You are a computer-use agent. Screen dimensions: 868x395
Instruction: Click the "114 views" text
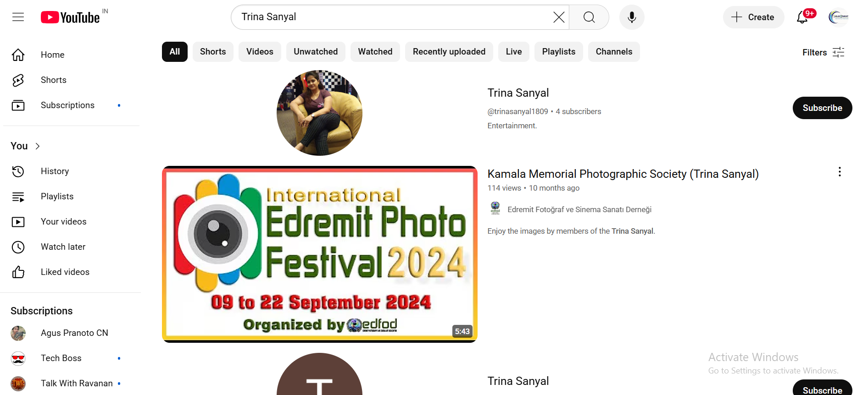(504, 188)
